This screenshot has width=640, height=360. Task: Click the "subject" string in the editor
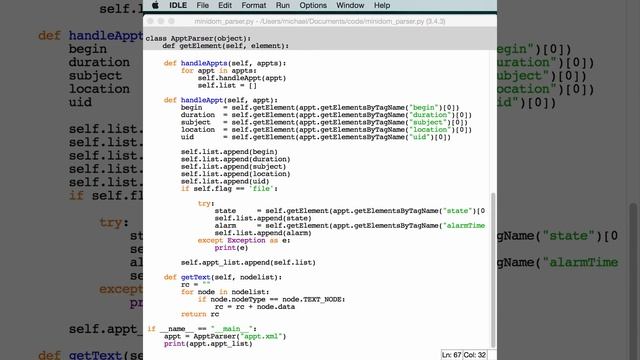coord(428,122)
